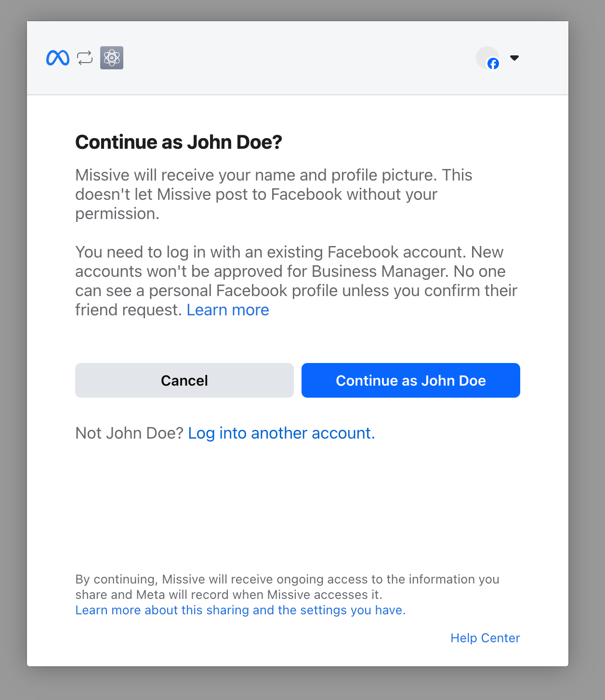The height and width of the screenshot is (700, 605).
Task: Select the grey app icon next to the arrows
Action: (111, 58)
